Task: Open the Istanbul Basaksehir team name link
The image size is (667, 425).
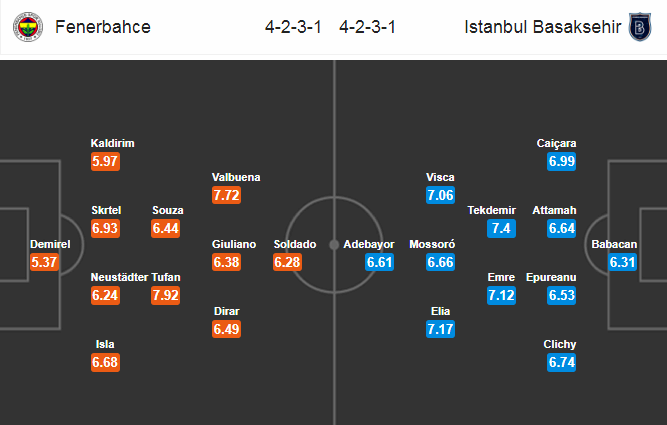Action: tap(542, 27)
